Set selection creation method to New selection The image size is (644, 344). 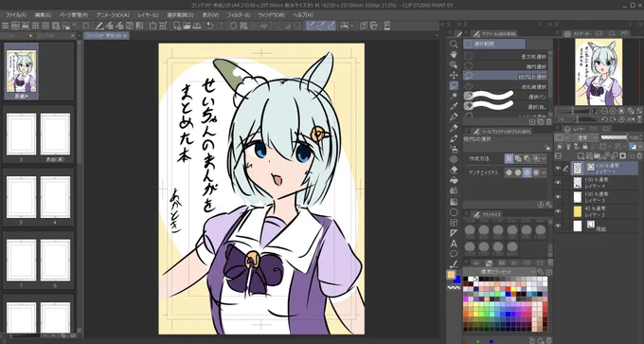click(x=509, y=158)
